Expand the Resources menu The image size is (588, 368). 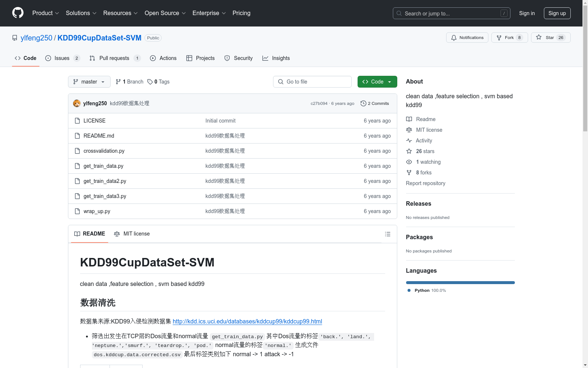121,13
